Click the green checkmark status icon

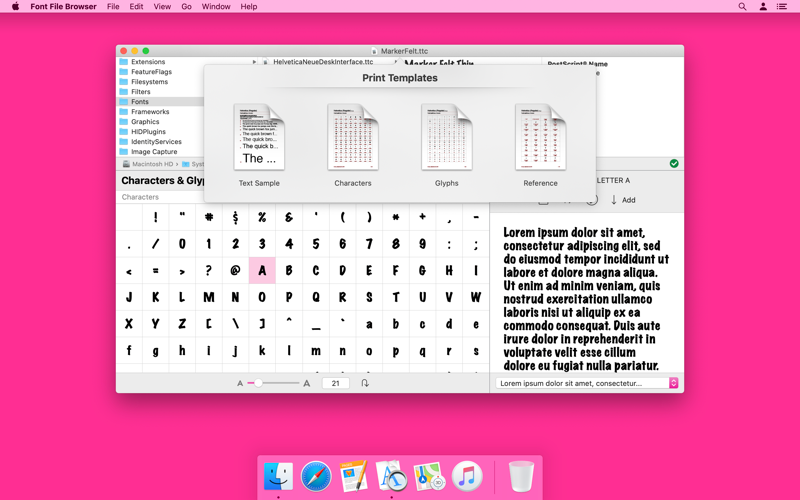click(674, 163)
